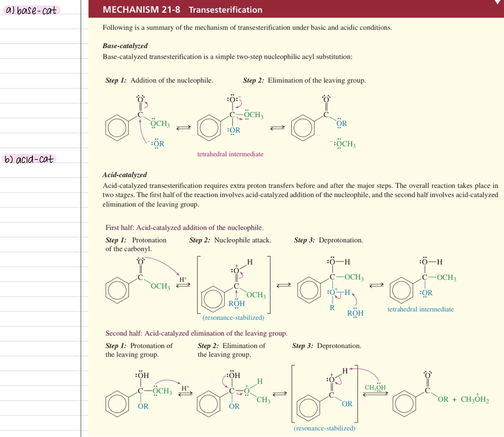Screen dimensions: 504x437
Task: Click the paragraph starting "Acid-catalyzed transesterification requires extra proton"
Action: (300, 195)
